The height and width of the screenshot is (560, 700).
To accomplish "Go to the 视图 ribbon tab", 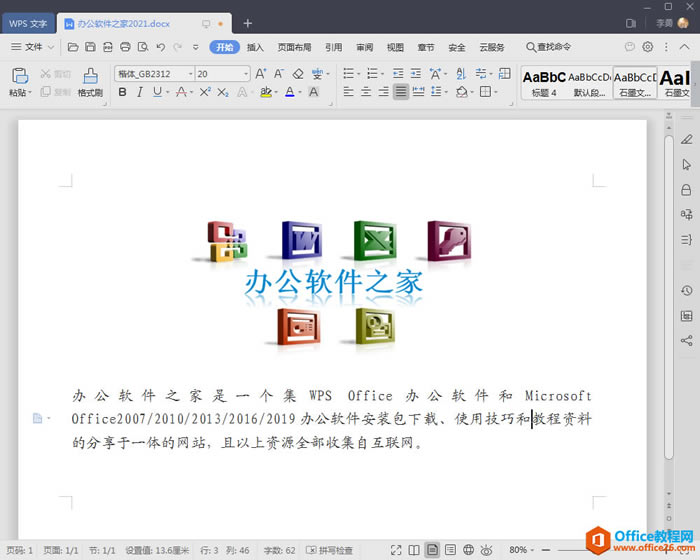I will click(395, 47).
